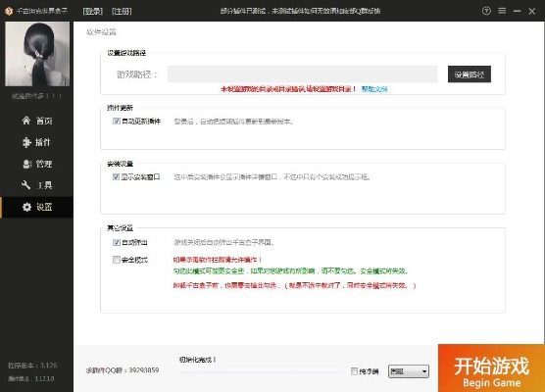Select the 设置 settings sidebar item
This screenshot has height=392, width=545.
37,207
